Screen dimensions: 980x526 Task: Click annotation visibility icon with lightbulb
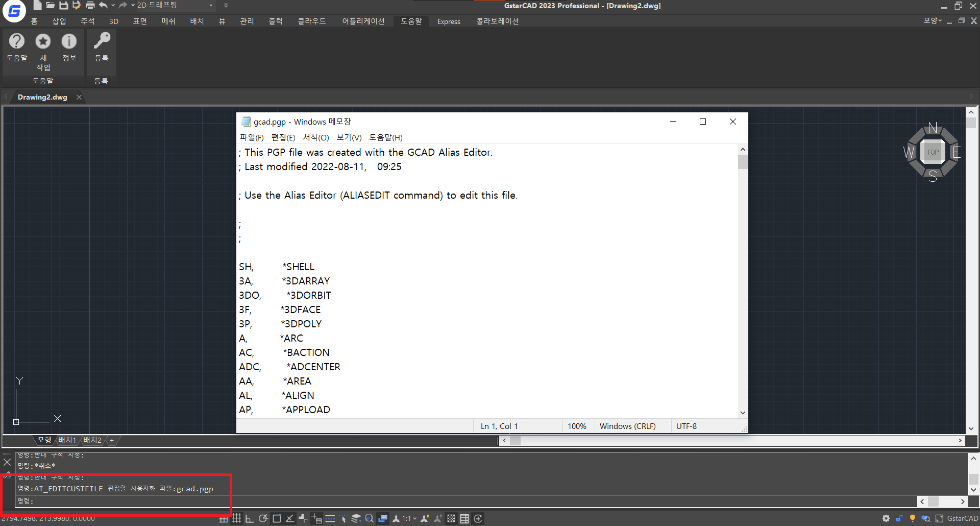(425, 519)
